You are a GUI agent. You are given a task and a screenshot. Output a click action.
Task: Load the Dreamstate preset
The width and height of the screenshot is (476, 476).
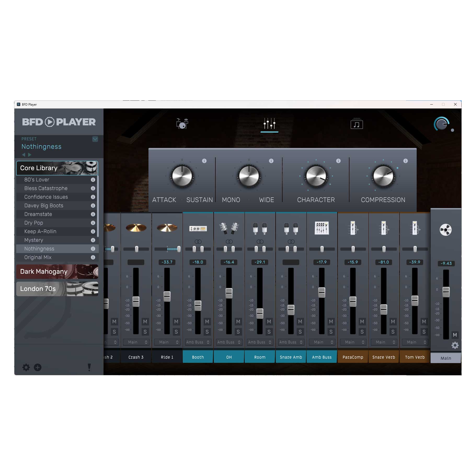(39, 214)
